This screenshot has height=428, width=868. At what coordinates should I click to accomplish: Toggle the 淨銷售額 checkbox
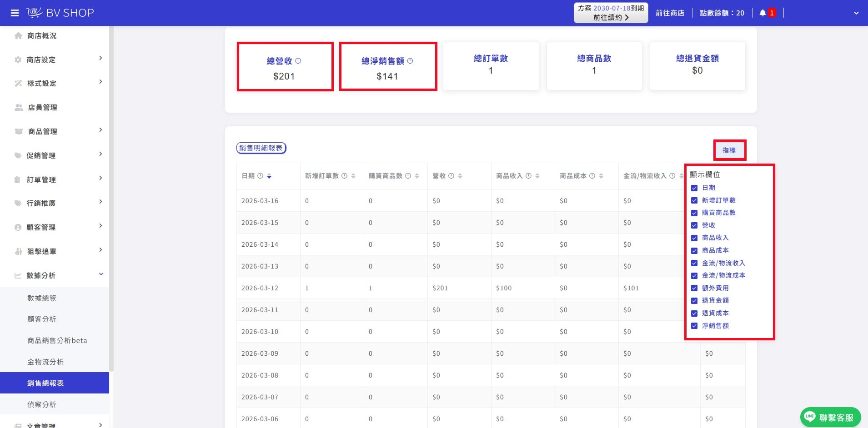(694, 326)
